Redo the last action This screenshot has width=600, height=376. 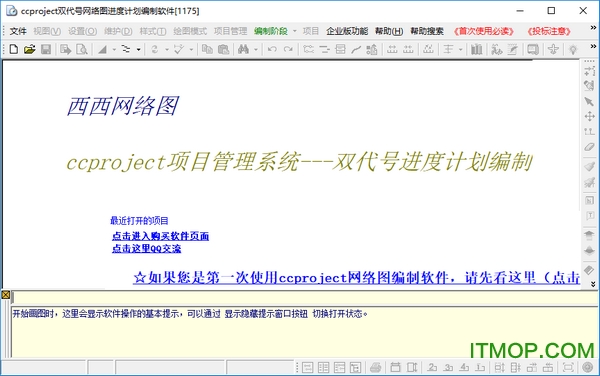click(288, 49)
